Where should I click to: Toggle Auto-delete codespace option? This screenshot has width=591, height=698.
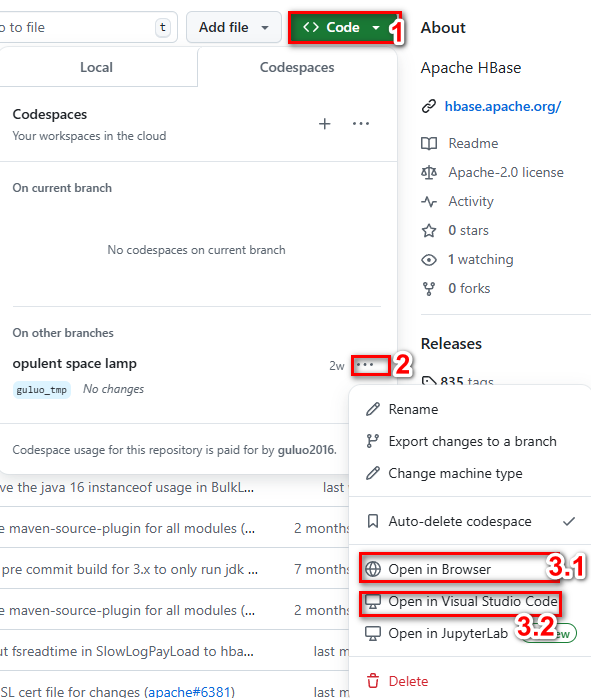(470, 521)
